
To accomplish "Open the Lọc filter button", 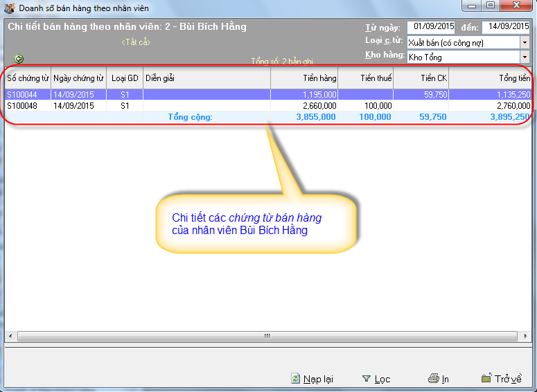I will [x=376, y=379].
